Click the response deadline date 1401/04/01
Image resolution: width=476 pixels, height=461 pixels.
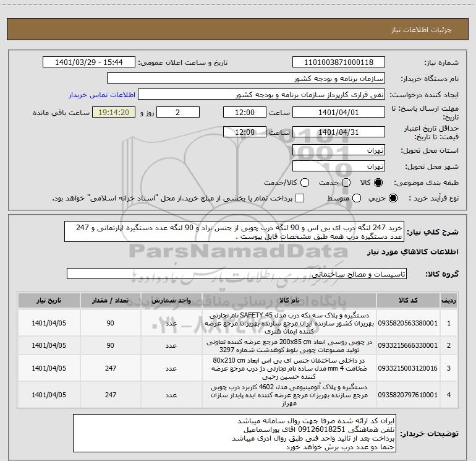[339, 113]
